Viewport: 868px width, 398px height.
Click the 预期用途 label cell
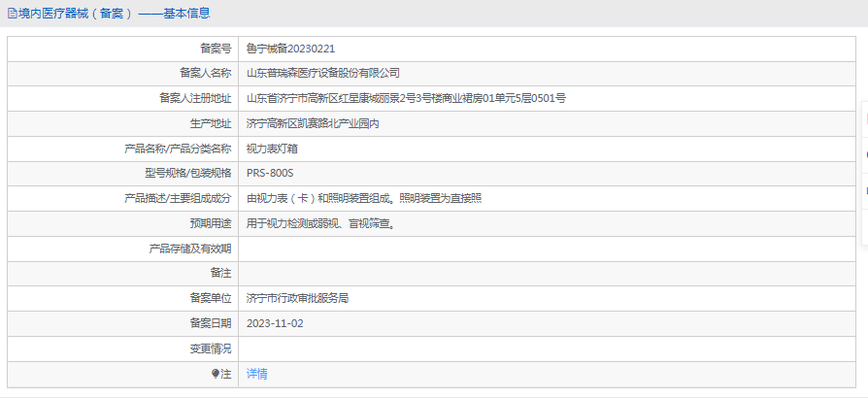pyautogui.click(x=123, y=223)
